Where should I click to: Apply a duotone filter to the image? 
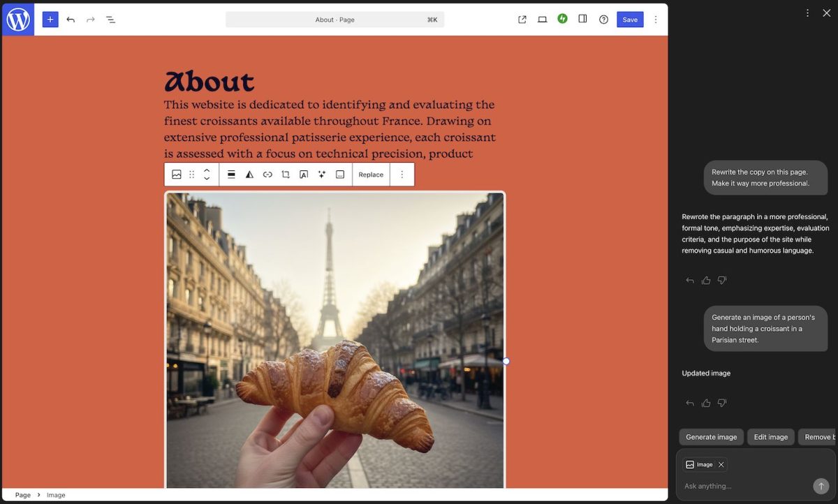249,175
